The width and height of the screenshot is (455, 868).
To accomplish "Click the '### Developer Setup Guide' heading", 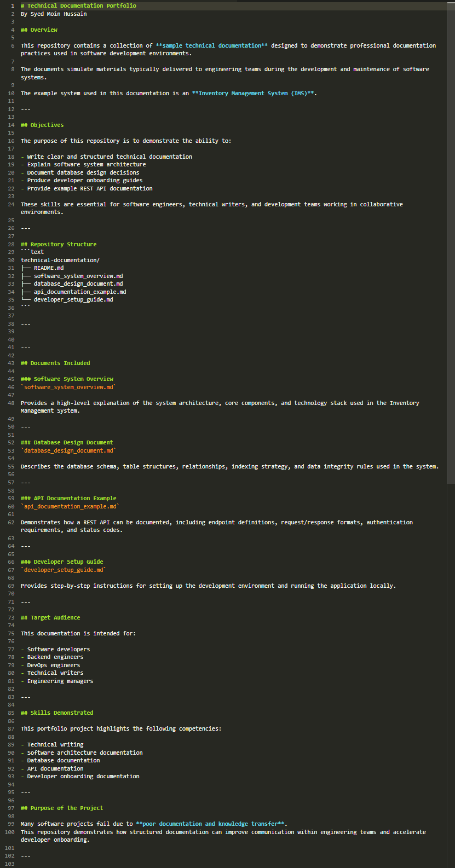I will point(62,562).
